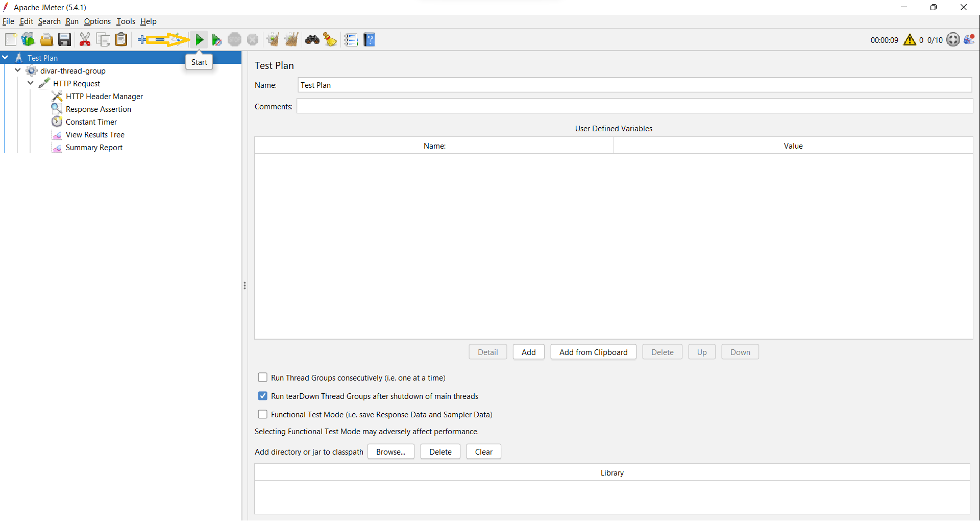Click the single broom Clear icon
Viewport: 980px width, 521px height.
(273, 40)
